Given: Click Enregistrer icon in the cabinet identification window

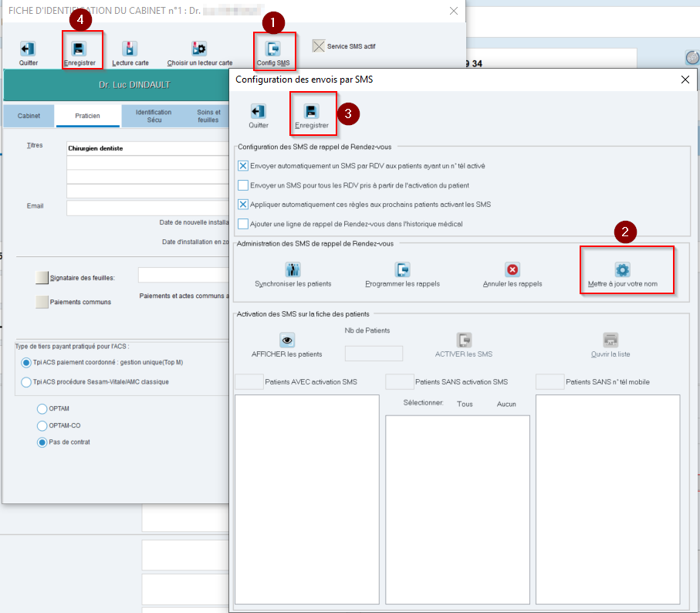Looking at the screenshot, I should (79, 49).
